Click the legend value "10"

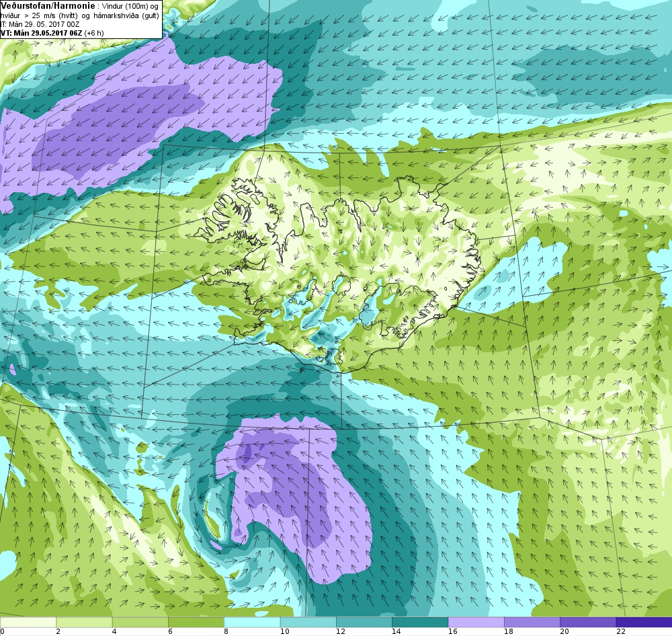tap(284, 631)
